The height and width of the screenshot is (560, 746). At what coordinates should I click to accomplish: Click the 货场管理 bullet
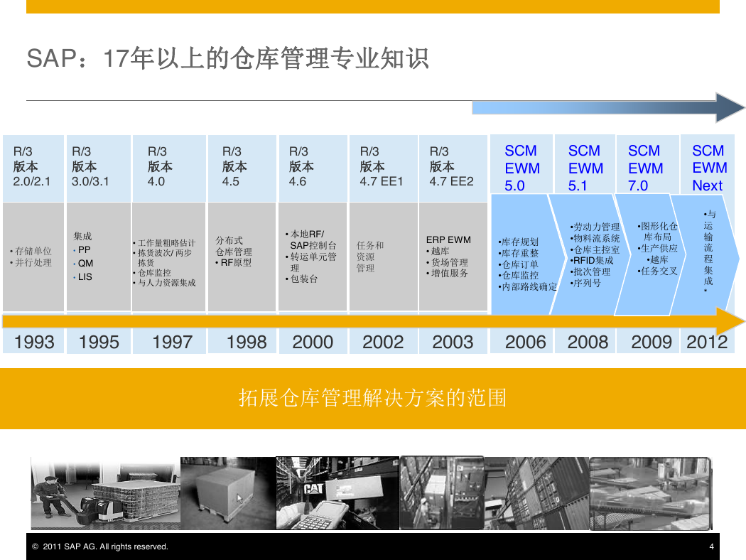[447, 262]
